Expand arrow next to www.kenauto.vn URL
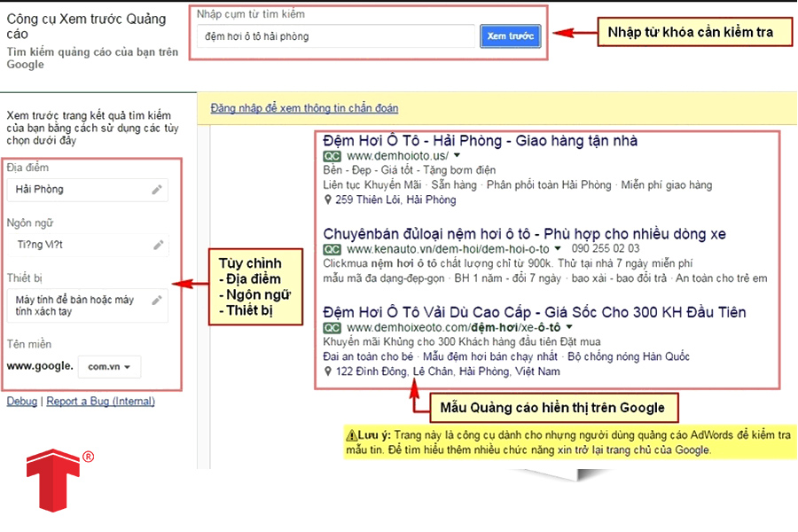 (x=558, y=248)
